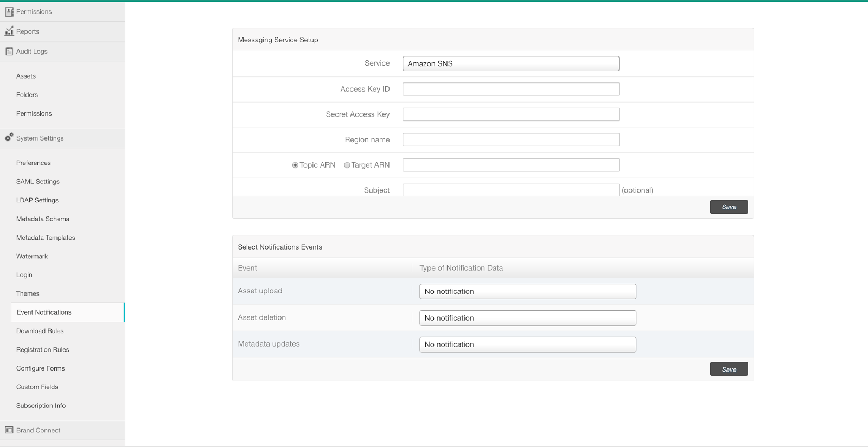Click the Region name field
The height and width of the screenshot is (447, 868).
pyautogui.click(x=511, y=140)
